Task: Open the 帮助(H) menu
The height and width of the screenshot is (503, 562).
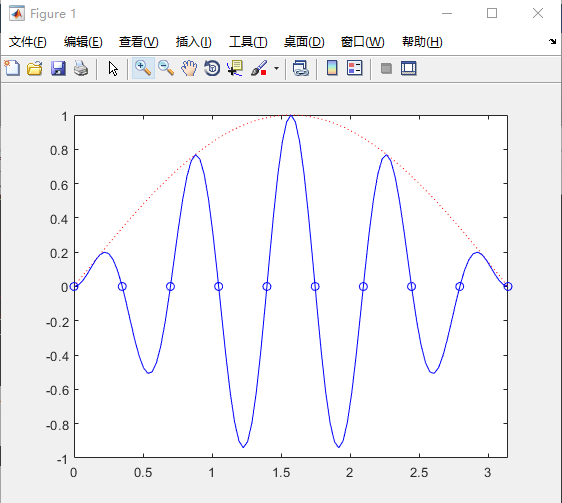Action: pyautogui.click(x=422, y=42)
